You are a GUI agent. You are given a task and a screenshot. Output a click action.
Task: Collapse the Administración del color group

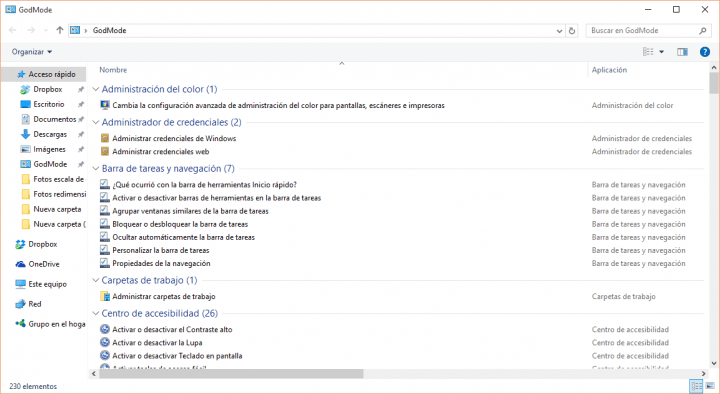(x=96, y=89)
